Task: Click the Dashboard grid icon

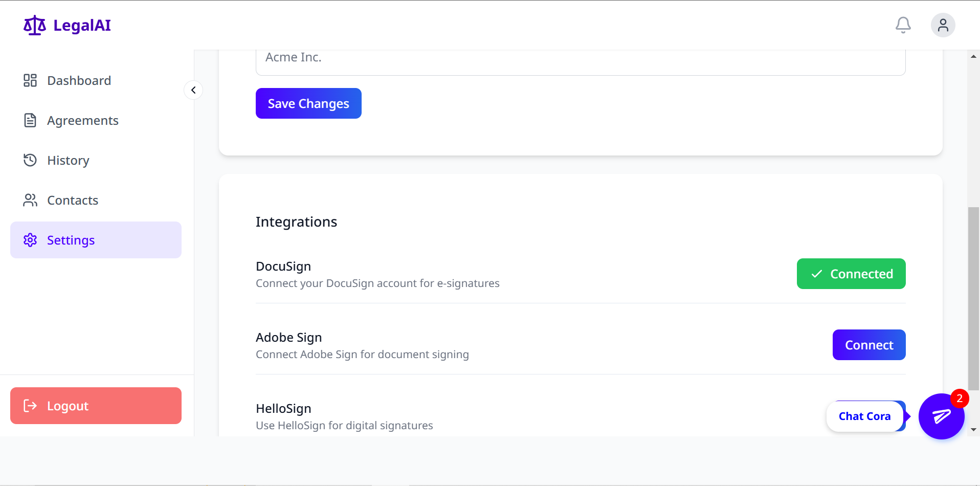Action: [30, 80]
